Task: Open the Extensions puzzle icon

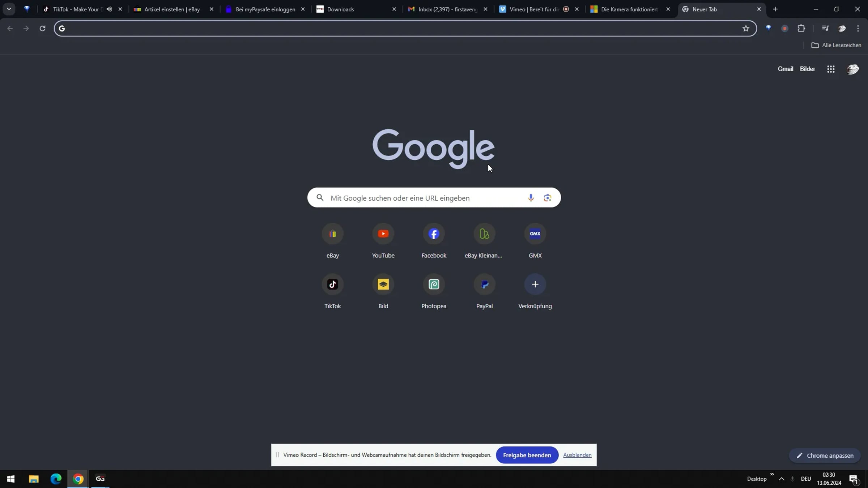Action: 801,29
